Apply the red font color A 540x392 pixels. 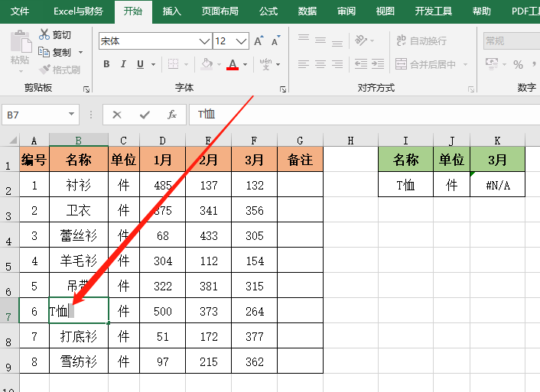point(233,64)
